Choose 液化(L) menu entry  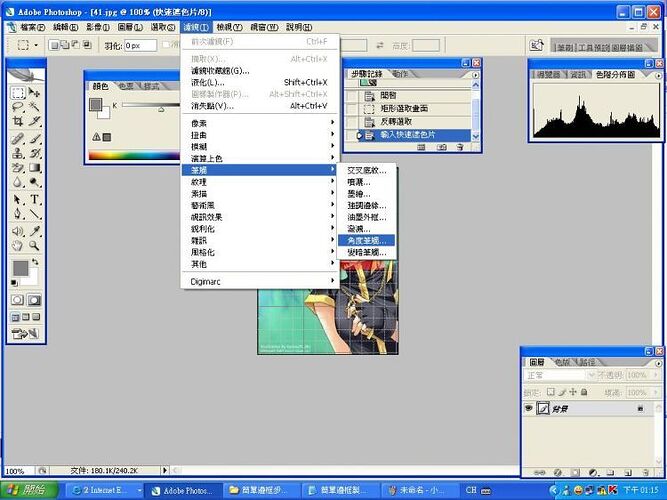(x=260, y=82)
